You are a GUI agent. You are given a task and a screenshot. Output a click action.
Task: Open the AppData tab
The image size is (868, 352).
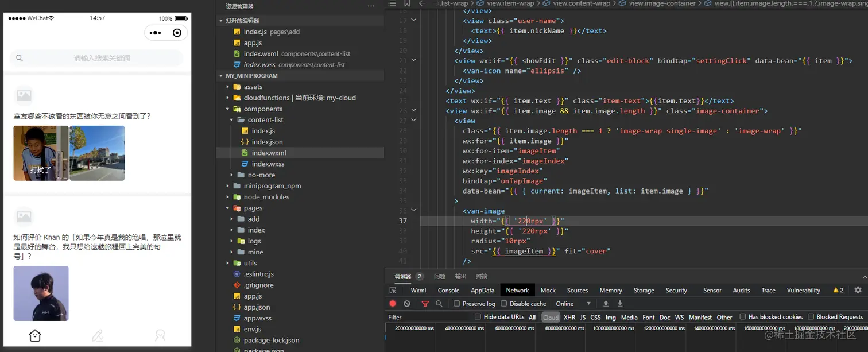coord(482,291)
